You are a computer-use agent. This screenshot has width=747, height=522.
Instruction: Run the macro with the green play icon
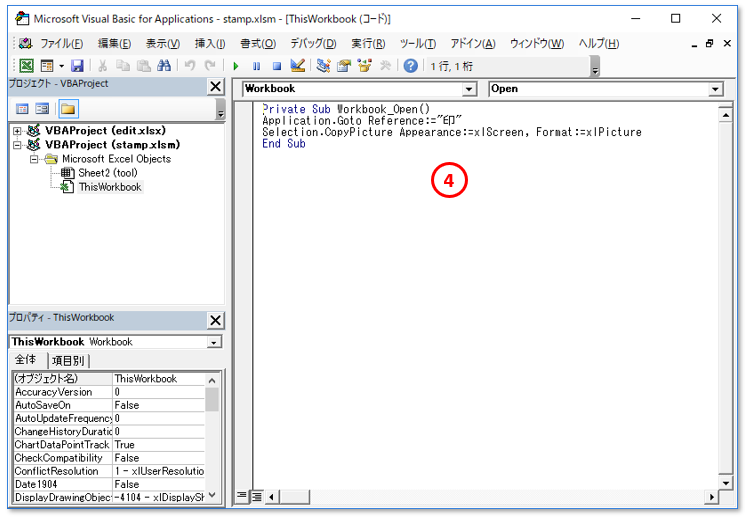click(x=236, y=66)
